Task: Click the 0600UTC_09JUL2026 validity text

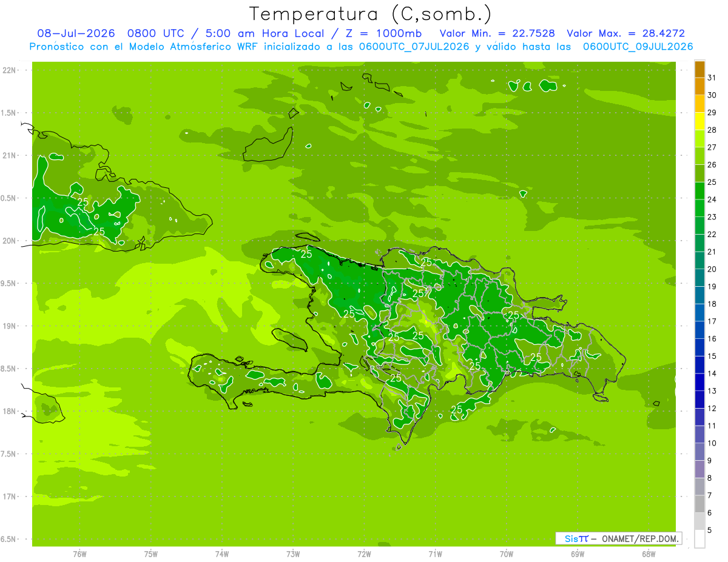Action: (638, 47)
